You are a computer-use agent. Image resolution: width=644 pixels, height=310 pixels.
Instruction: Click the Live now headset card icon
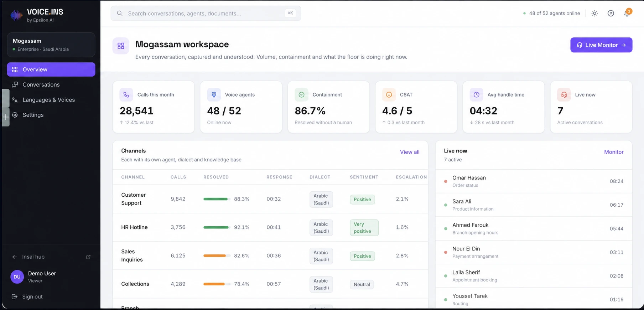[564, 95]
